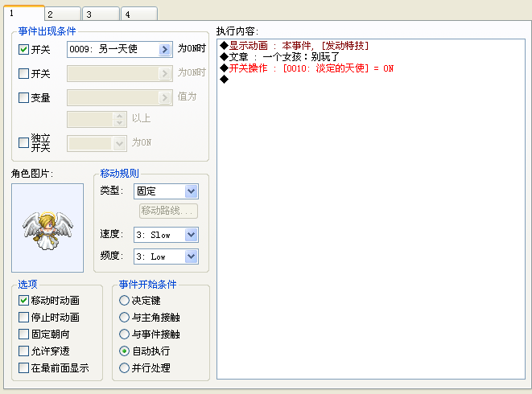The height and width of the screenshot is (394, 532).
Task: Open the 频度 dropdown showing 3: Low
Action: (166, 257)
